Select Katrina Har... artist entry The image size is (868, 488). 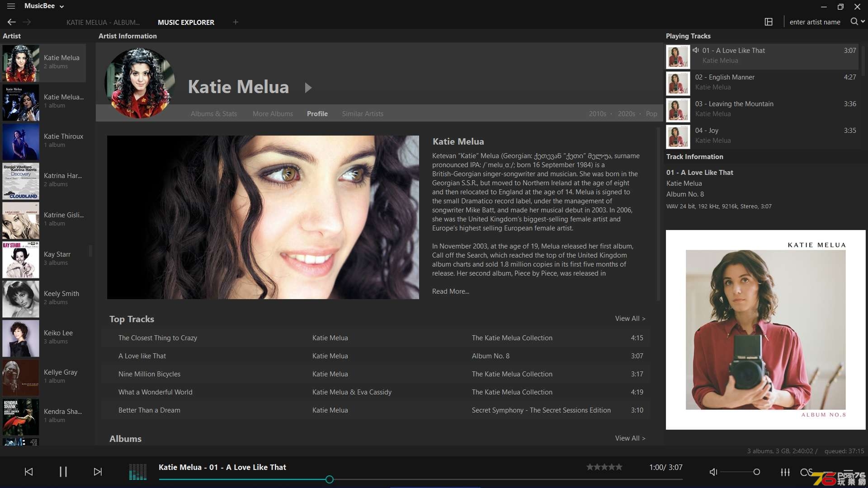[44, 181]
